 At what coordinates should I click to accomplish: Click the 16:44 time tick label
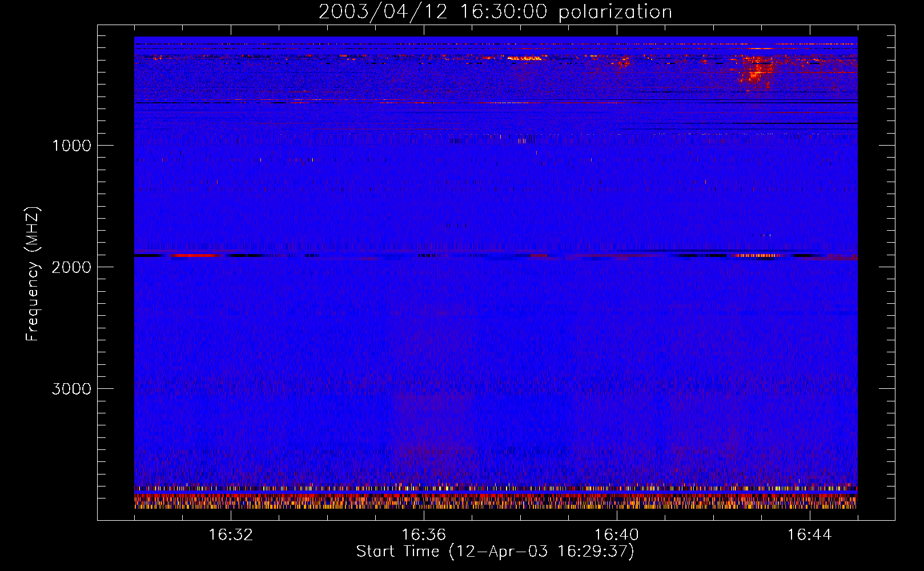click(x=809, y=535)
